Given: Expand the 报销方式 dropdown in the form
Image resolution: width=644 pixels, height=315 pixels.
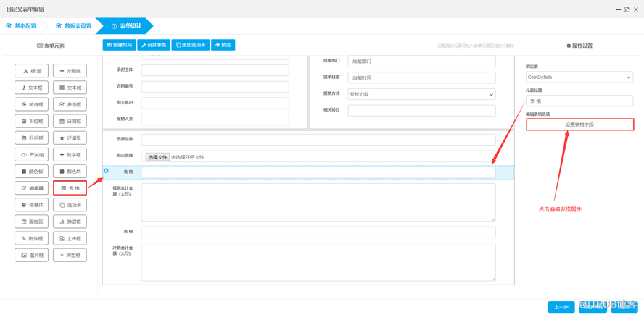Looking at the screenshot, I should tap(421, 94).
